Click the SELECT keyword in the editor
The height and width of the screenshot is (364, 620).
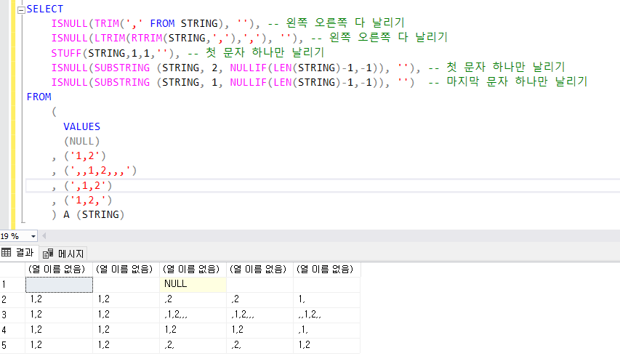click(44, 9)
